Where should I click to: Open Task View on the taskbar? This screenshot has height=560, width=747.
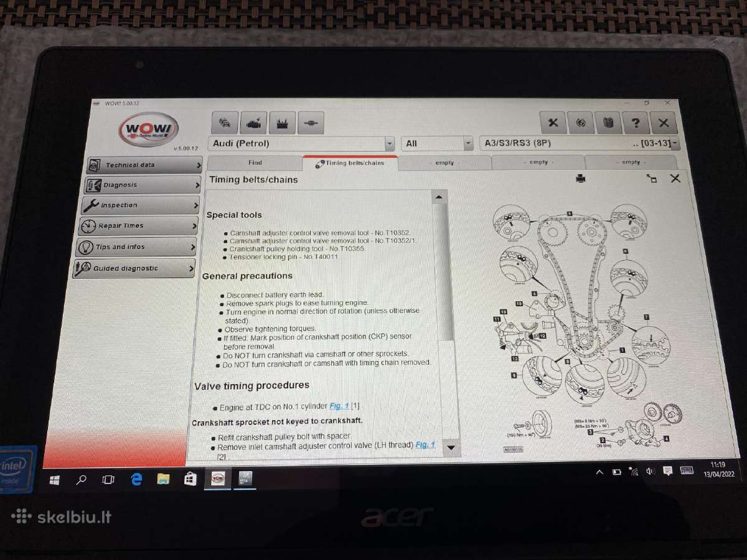(108, 480)
